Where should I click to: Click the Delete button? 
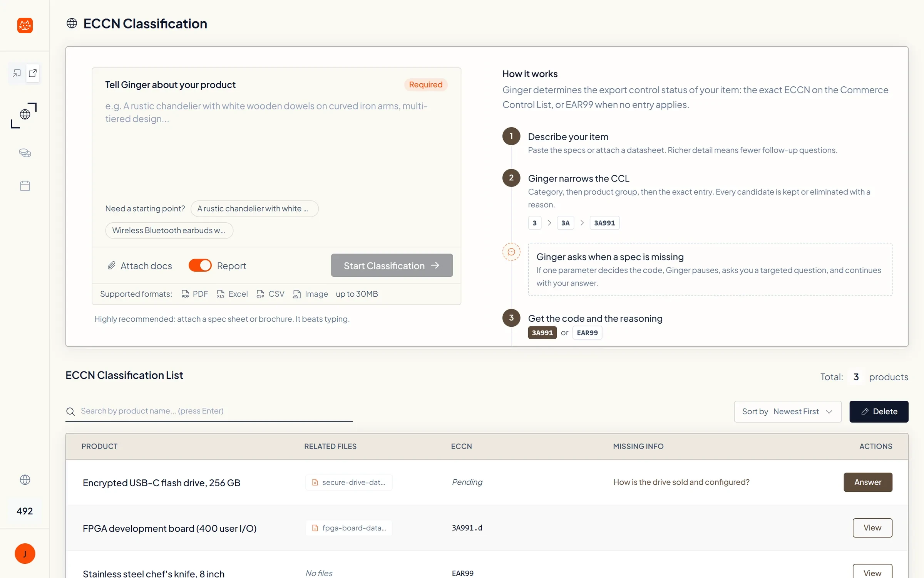(879, 412)
